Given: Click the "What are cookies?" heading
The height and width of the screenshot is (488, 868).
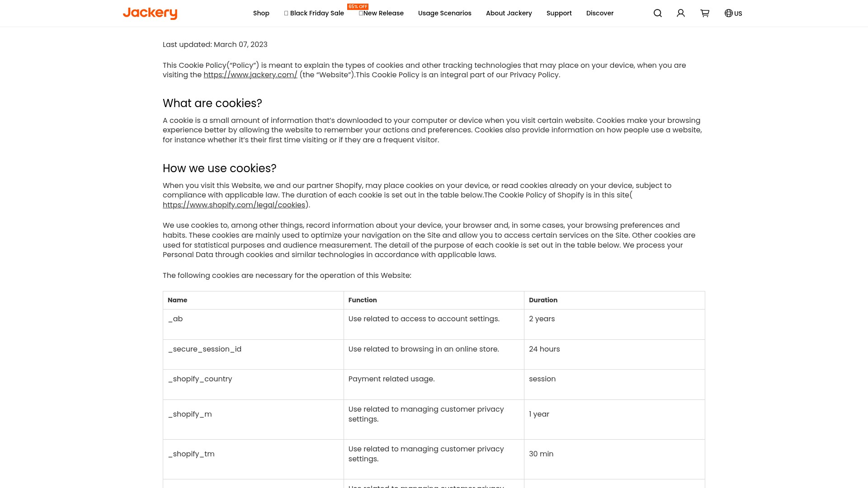Looking at the screenshot, I should pos(212,103).
